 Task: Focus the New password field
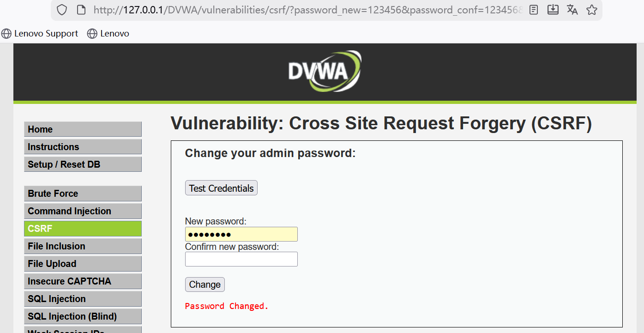[241, 234]
